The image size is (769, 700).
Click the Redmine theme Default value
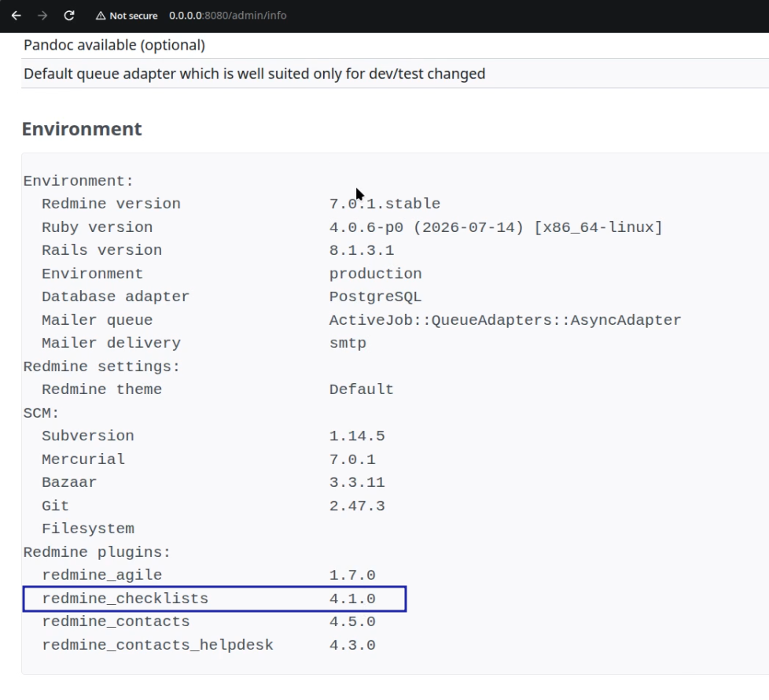[x=361, y=389]
